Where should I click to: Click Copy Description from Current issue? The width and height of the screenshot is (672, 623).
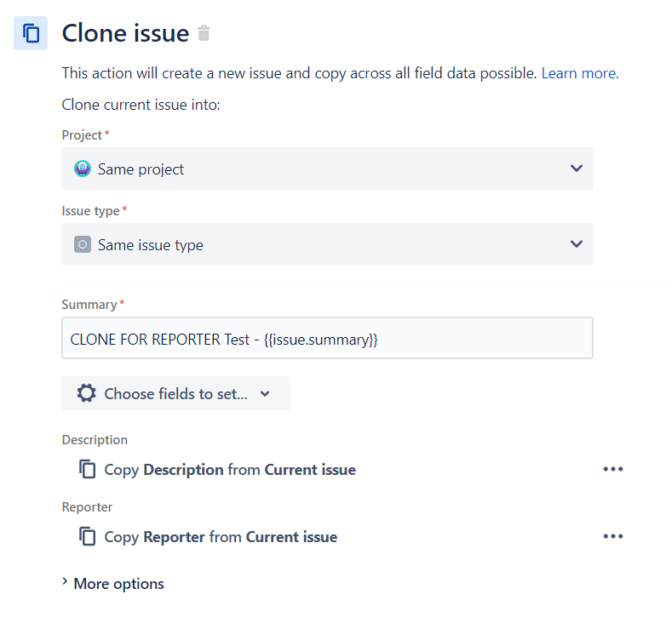pyautogui.click(x=230, y=470)
